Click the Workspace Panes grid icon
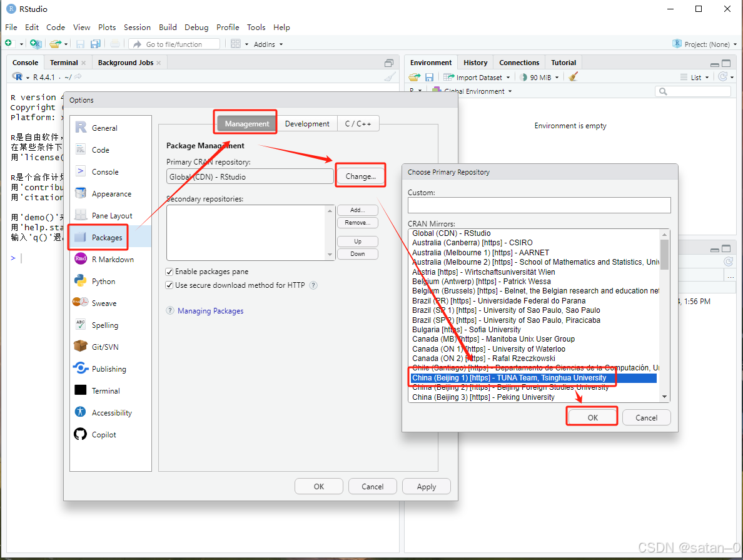 tap(236, 44)
